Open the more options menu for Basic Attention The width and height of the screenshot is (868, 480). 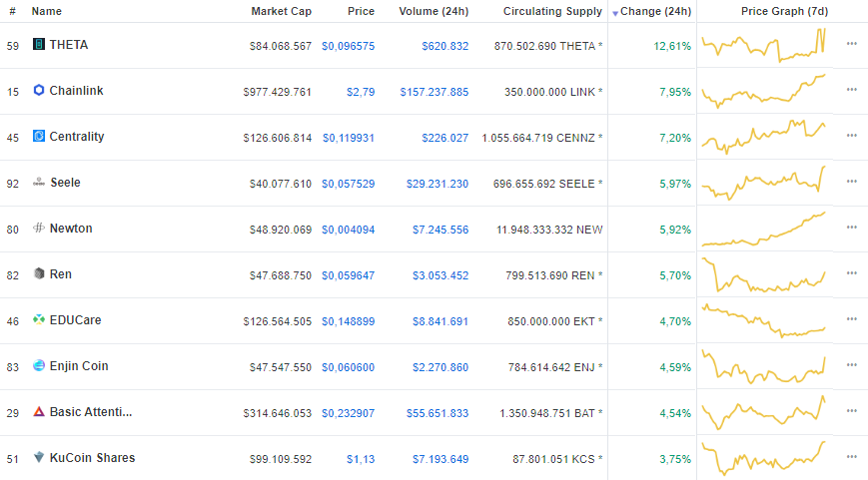click(x=851, y=411)
